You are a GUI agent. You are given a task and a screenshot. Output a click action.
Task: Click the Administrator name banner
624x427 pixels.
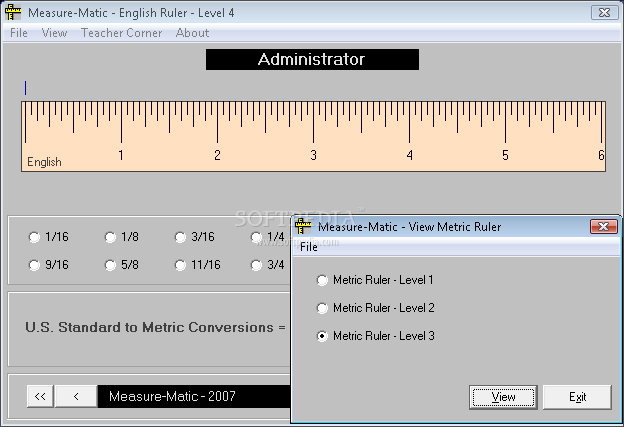click(x=312, y=60)
